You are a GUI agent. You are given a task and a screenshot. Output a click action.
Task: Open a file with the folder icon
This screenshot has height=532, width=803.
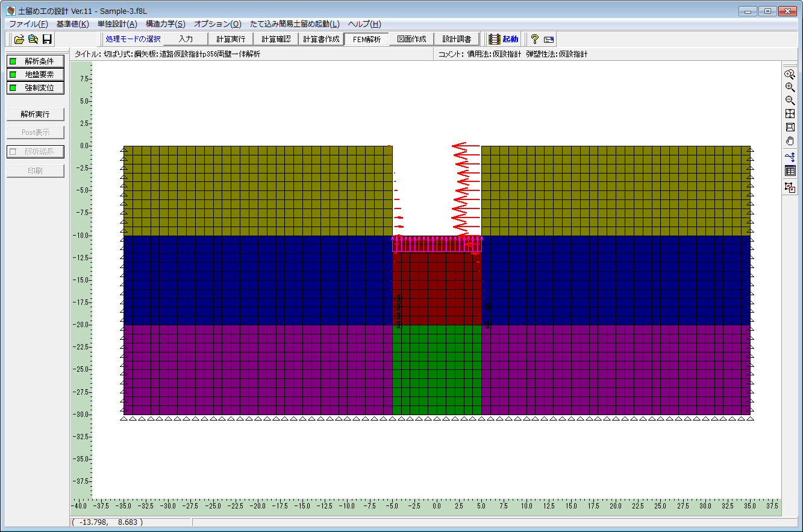coord(19,39)
